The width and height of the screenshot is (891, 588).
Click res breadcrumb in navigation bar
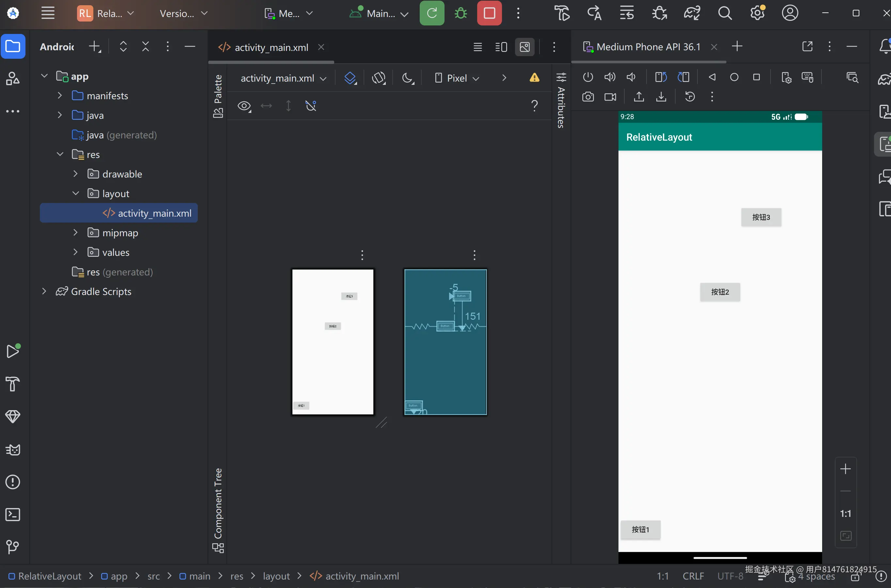click(x=237, y=576)
